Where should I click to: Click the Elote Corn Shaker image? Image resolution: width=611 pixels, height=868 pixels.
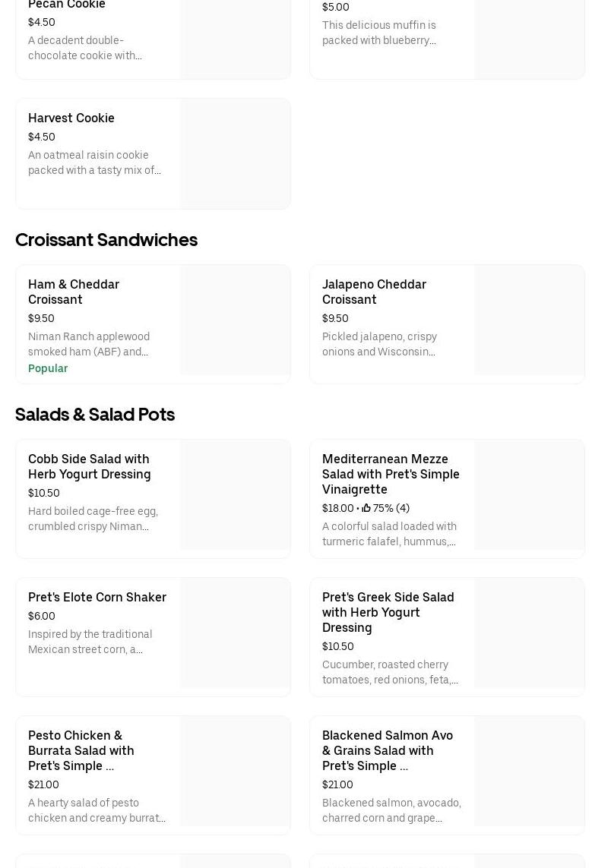point(235,633)
